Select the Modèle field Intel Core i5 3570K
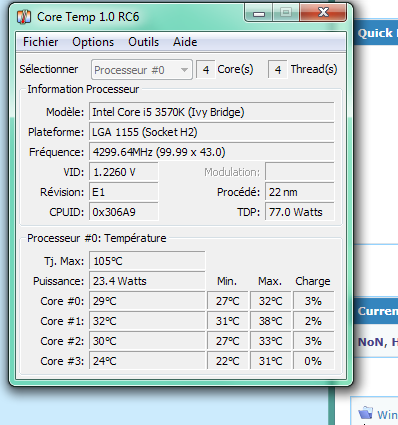This screenshot has height=425, width=398. pyautogui.click(x=212, y=112)
